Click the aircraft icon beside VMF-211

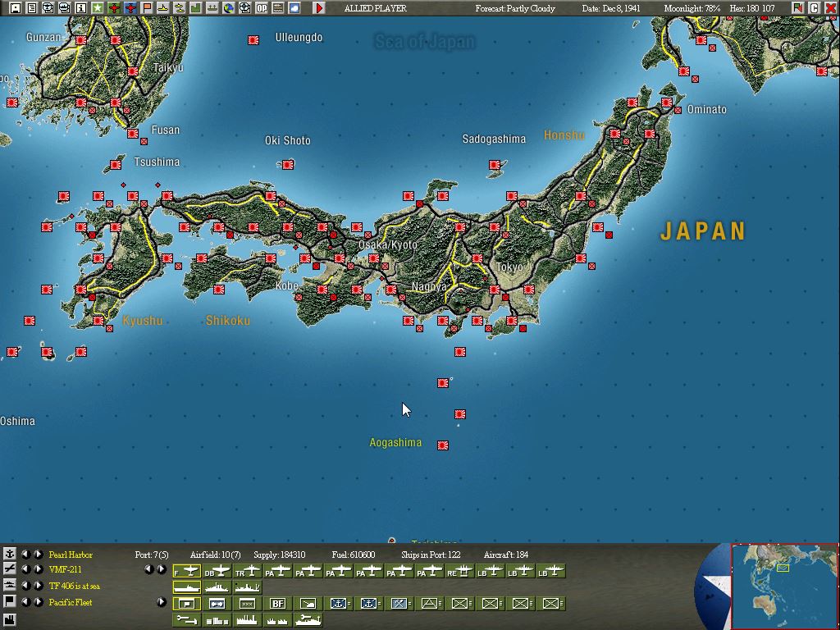pyautogui.click(x=10, y=569)
